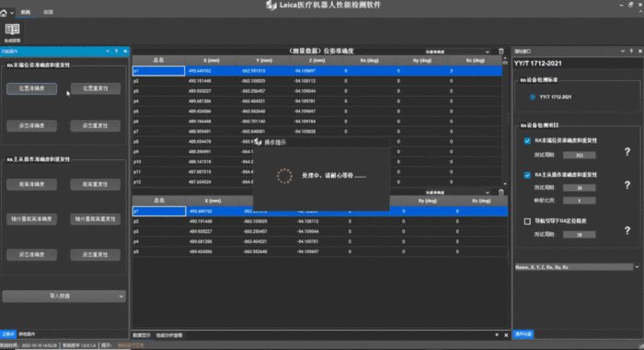Open the 系统 menu tab
644x350 pixels.
coord(26,12)
